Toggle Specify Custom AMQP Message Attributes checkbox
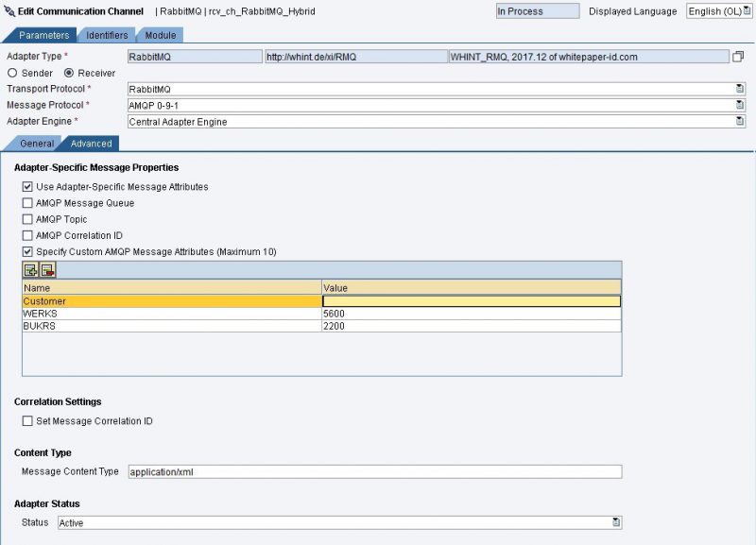This screenshot has height=545, width=756. click(27, 251)
